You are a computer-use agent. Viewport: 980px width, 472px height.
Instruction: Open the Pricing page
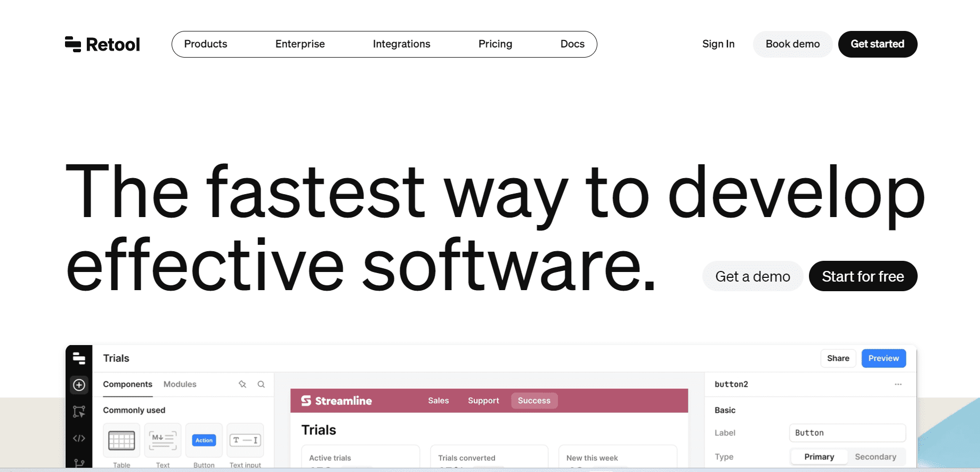tap(495, 44)
